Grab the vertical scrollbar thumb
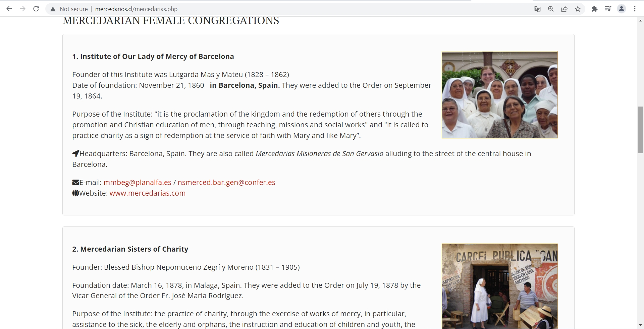The width and height of the screenshot is (644, 329). pyautogui.click(x=640, y=130)
